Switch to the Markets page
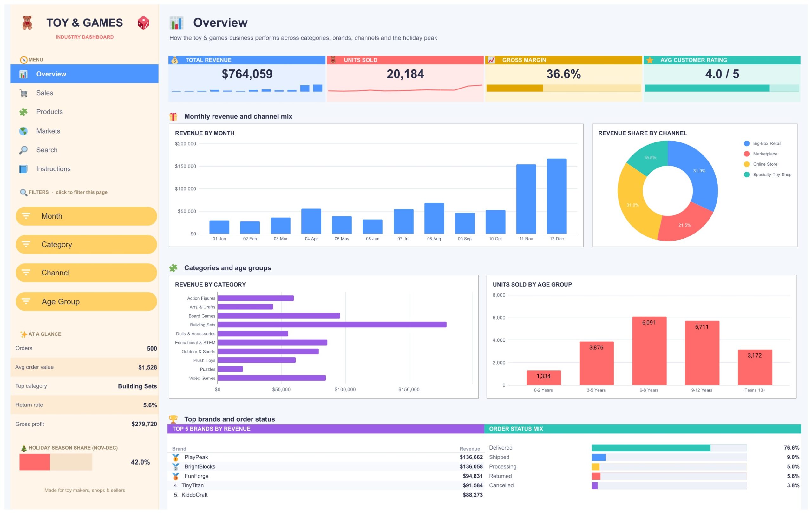Screen dimensions: 812x514 coord(85,131)
